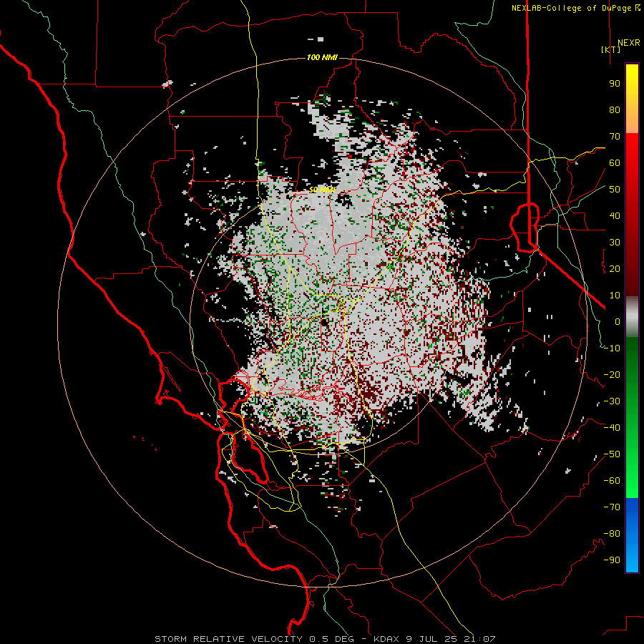Click the -30 scale label
Image resolution: width=644 pixels, height=644 pixels.
612,401
